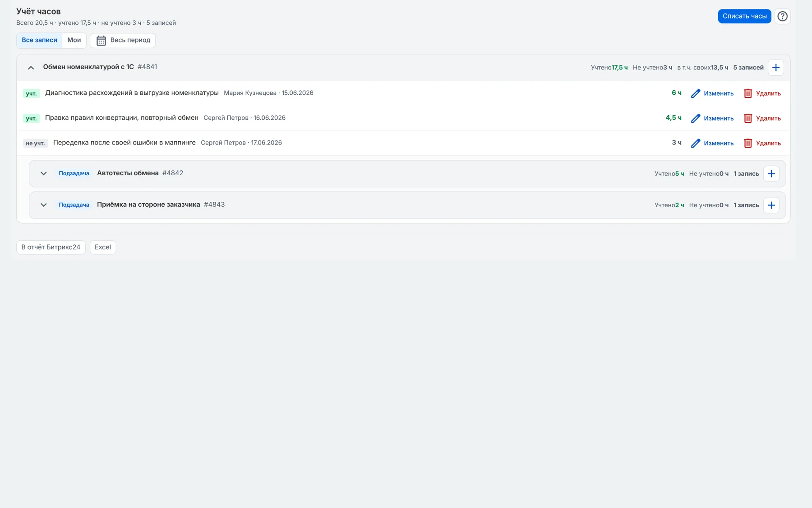Image resolution: width=812 pixels, height=508 pixels.
Task: Click Изменить label for the 3 ч entry
Action: click(719, 143)
